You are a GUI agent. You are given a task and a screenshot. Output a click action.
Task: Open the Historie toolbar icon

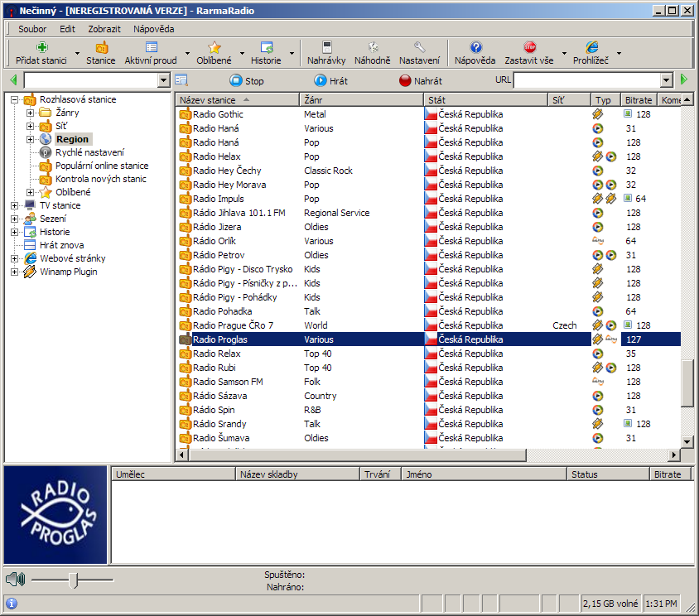point(267,47)
